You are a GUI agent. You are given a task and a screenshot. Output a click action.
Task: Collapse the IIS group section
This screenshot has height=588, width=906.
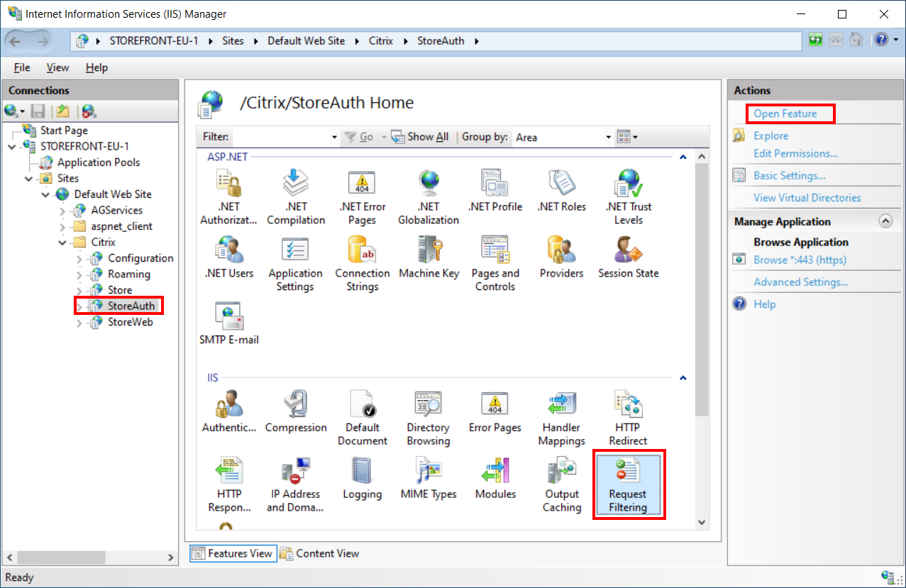point(683,378)
